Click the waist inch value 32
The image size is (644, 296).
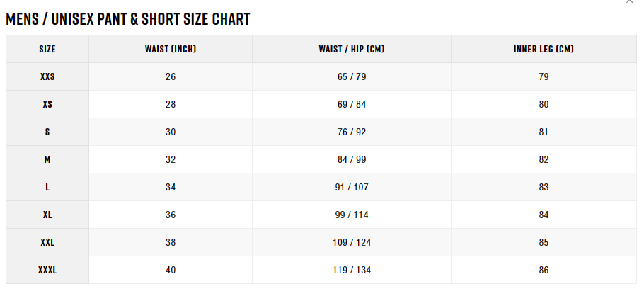pos(171,159)
